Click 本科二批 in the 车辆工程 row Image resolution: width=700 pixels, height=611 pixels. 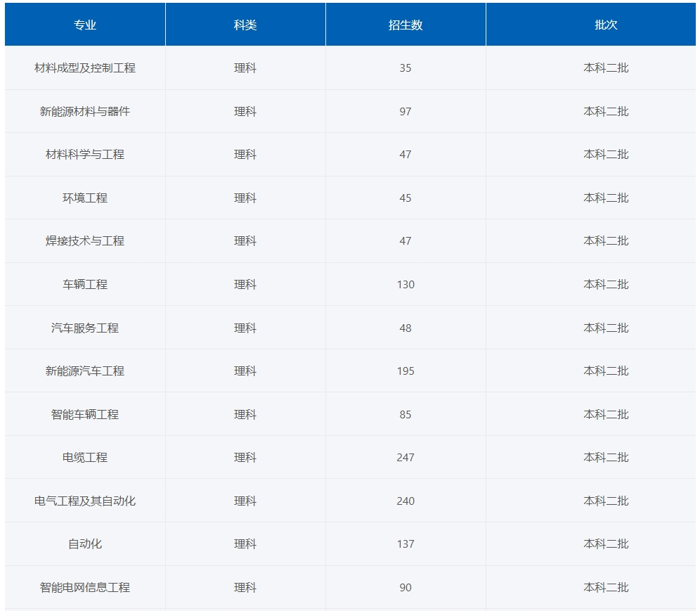click(606, 285)
